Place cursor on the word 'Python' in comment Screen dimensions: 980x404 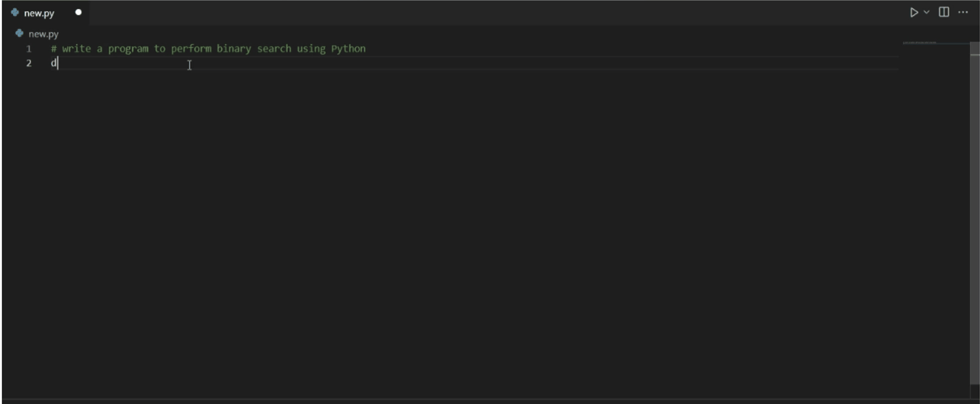[348, 49]
